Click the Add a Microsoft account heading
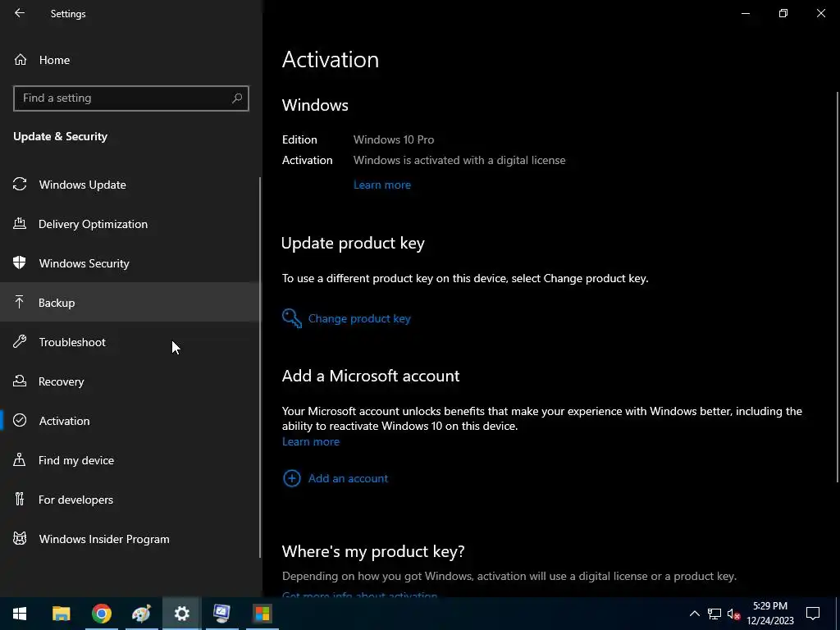This screenshot has width=840, height=630. pyautogui.click(x=371, y=376)
